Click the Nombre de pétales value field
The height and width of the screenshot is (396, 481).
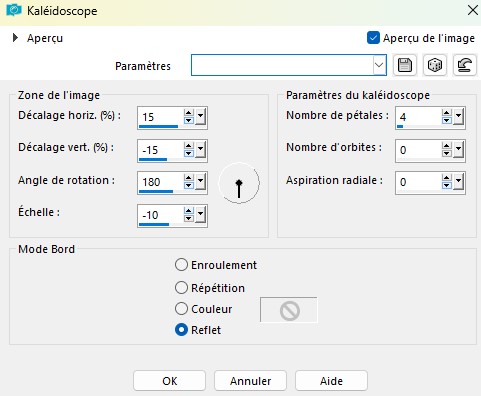[x=418, y=117]
